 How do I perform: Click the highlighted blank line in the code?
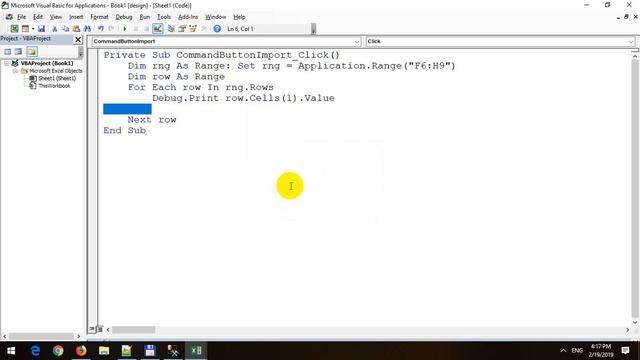[x=127, y=109]
